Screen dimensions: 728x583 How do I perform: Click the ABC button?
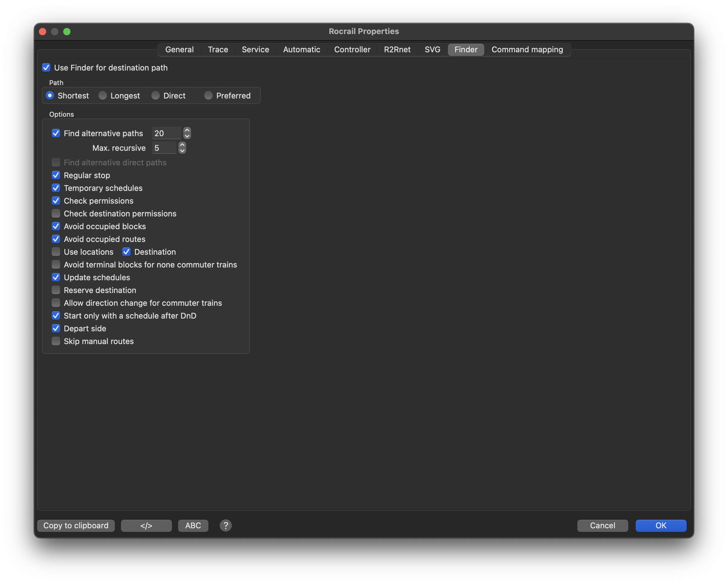193,526
